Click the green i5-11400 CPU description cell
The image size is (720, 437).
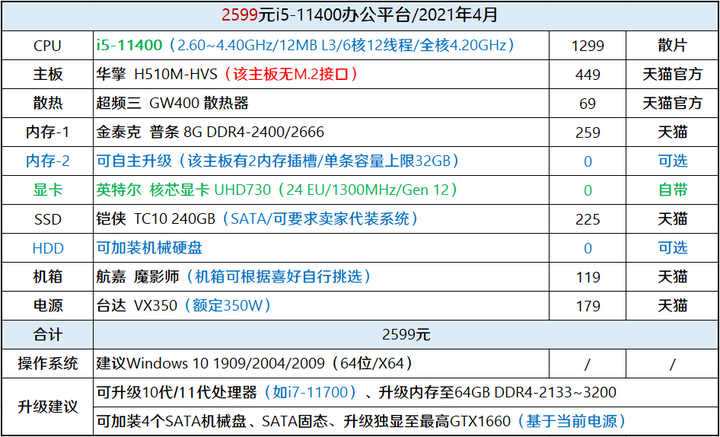[321, 45]
